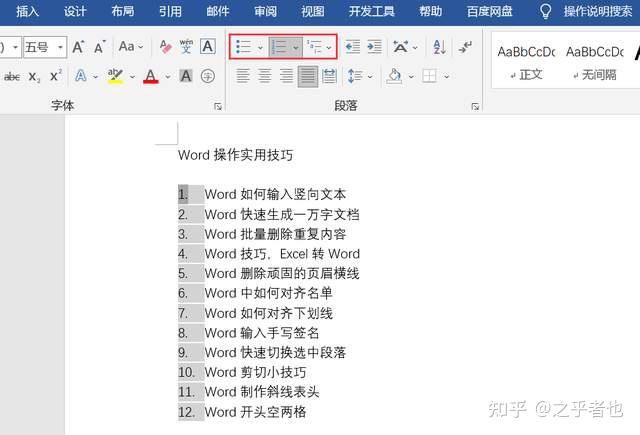Click the Borders icon

pos(429,76)
